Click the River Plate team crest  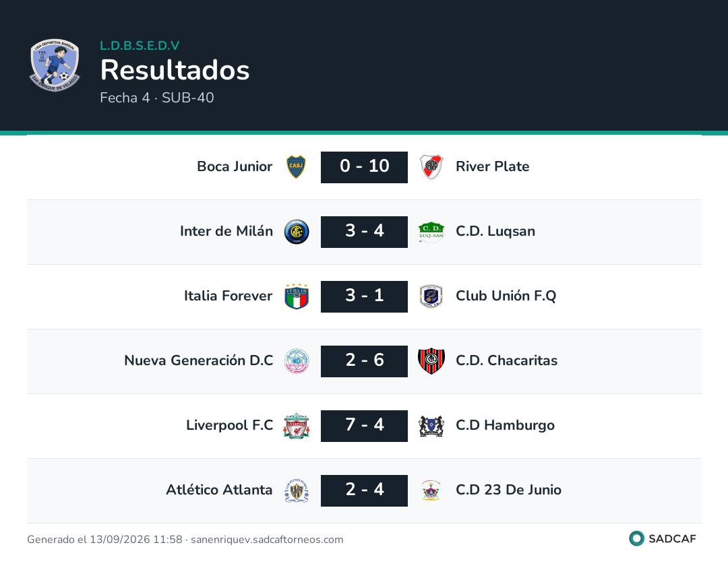point(431,166)
